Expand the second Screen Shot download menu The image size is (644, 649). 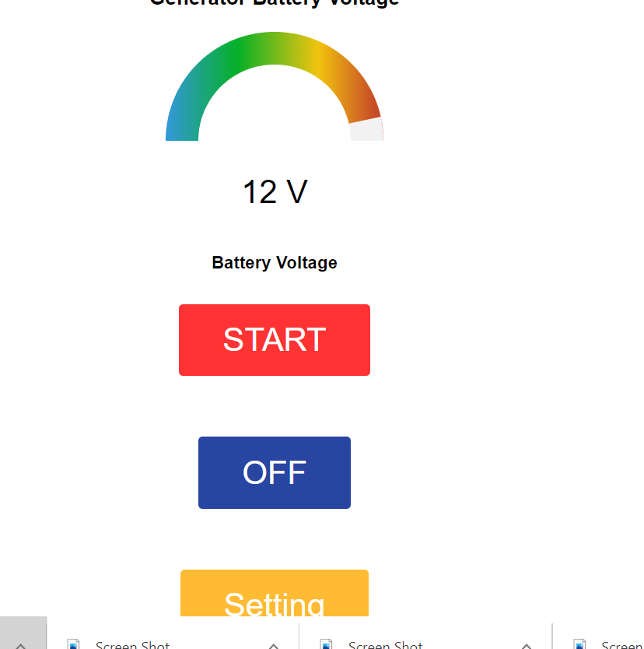[527, 645]
